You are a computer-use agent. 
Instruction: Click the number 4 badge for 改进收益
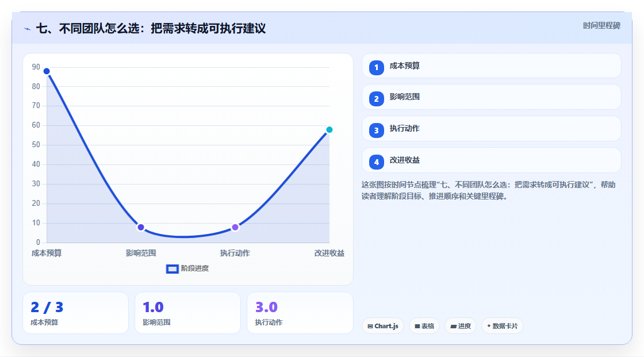click(x=376, y=162)
